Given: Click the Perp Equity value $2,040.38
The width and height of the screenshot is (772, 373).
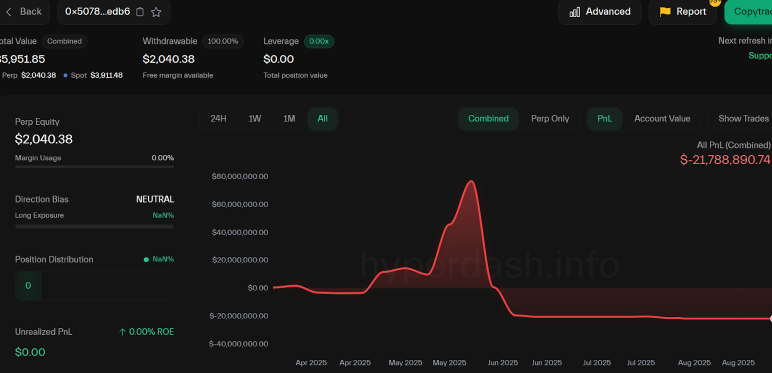Looking at the screenshot, I should (x=44, y=139).
